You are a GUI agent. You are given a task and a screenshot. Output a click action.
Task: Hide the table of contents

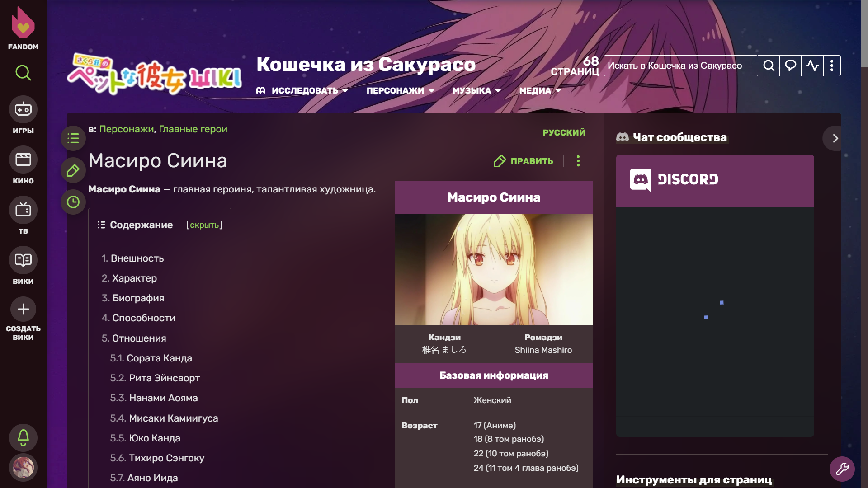[x=204, y=225]
